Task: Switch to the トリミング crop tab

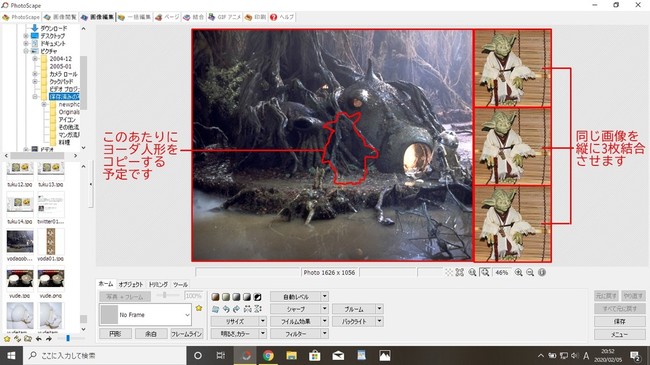Action: [x=158, y=284]
